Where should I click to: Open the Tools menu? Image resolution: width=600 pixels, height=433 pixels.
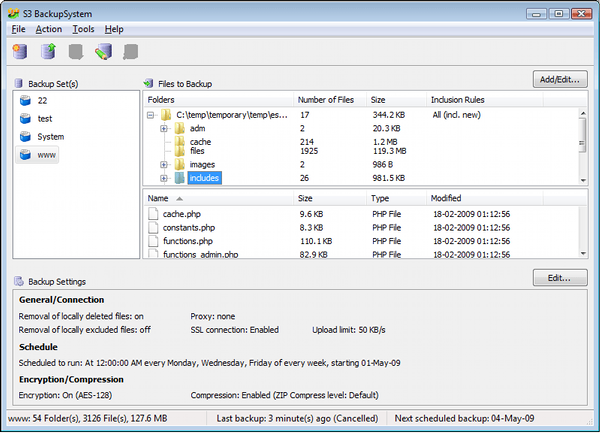(x=83, y=29)
